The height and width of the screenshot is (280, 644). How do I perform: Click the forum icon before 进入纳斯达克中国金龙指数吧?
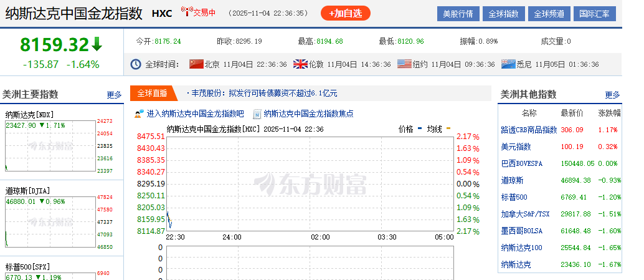[x=140, y=113]
